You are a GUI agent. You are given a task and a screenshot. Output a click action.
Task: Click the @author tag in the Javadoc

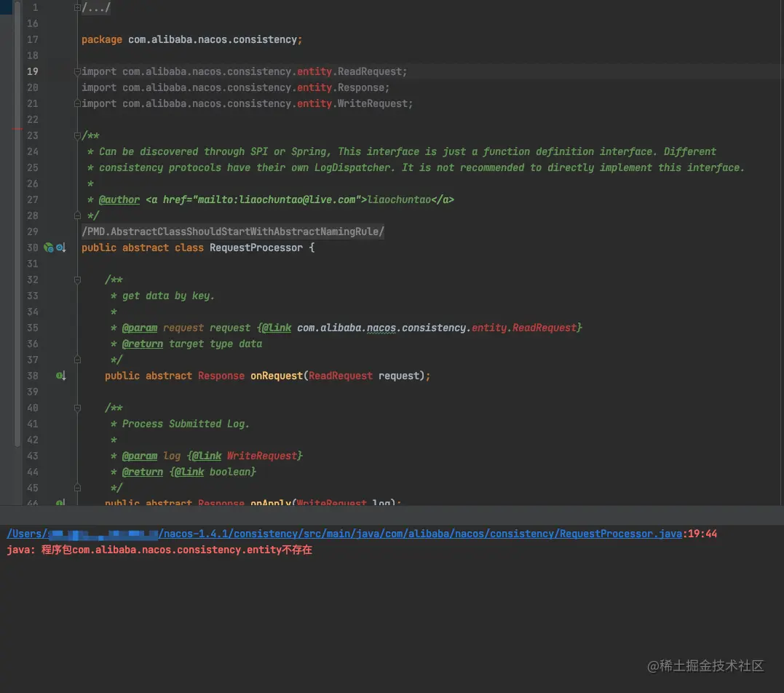coord(119,199)
